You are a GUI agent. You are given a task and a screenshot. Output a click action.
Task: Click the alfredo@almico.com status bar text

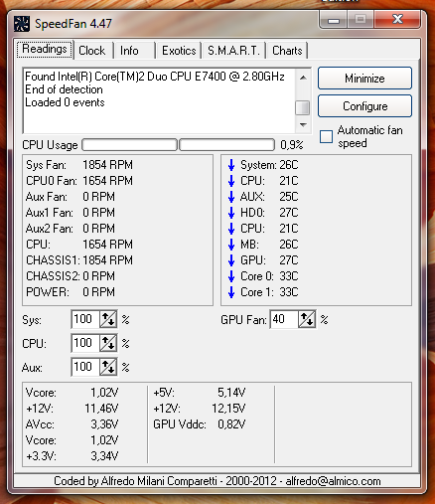333,481
